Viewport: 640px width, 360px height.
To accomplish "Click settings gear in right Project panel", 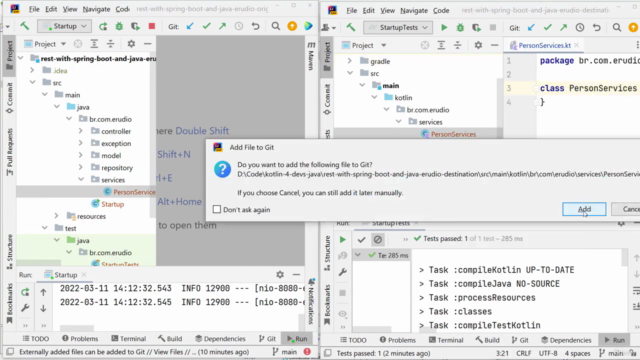I will [x=478, y=45].
